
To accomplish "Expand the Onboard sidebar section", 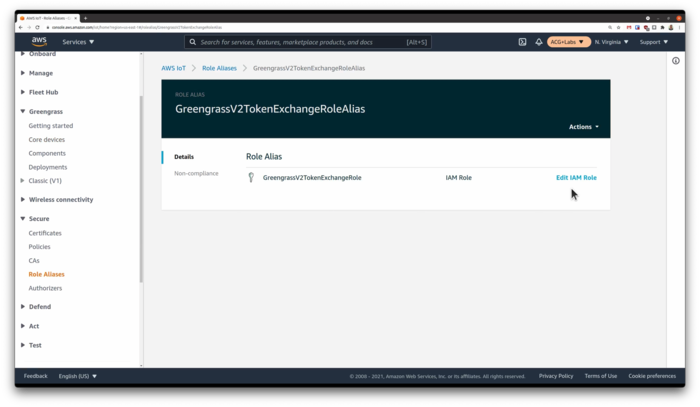I will click(23, 54).
